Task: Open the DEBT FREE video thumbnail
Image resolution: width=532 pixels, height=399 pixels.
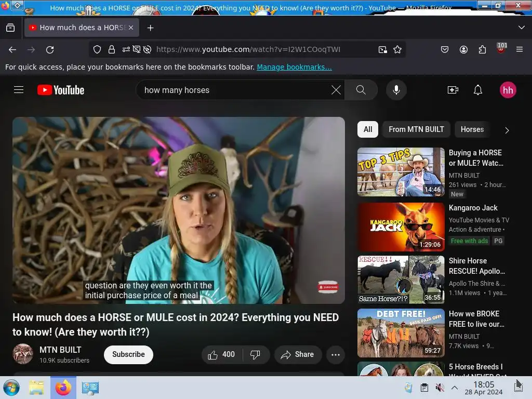Action: (x=401, y=333)
